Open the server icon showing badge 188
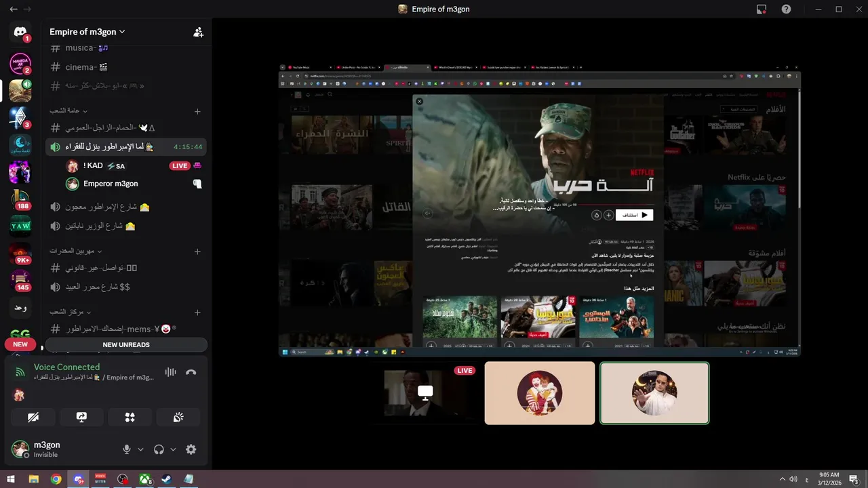Viewport: 868px width, 488px height. [20, 199]
